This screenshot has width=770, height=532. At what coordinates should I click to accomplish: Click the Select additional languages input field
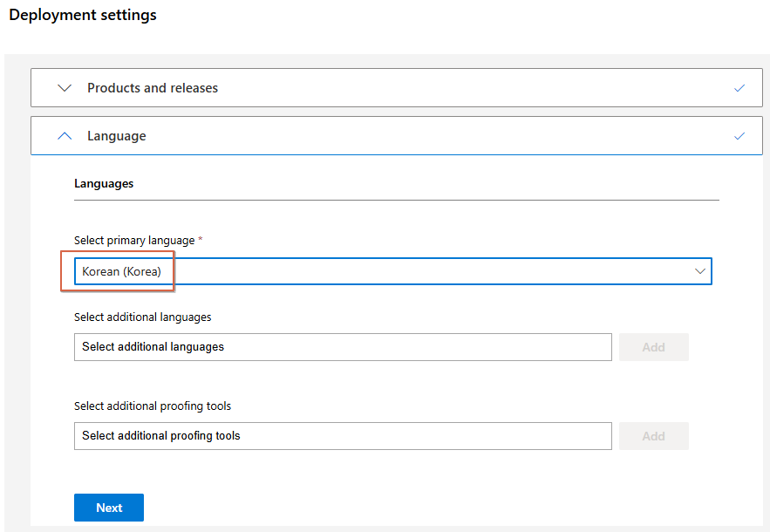click(x=343, y=347)
